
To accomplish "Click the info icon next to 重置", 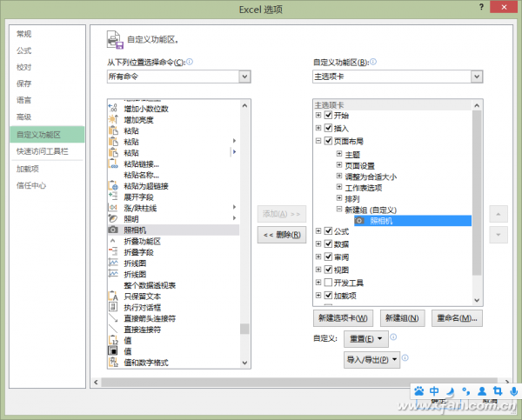I will coord(393,337).
